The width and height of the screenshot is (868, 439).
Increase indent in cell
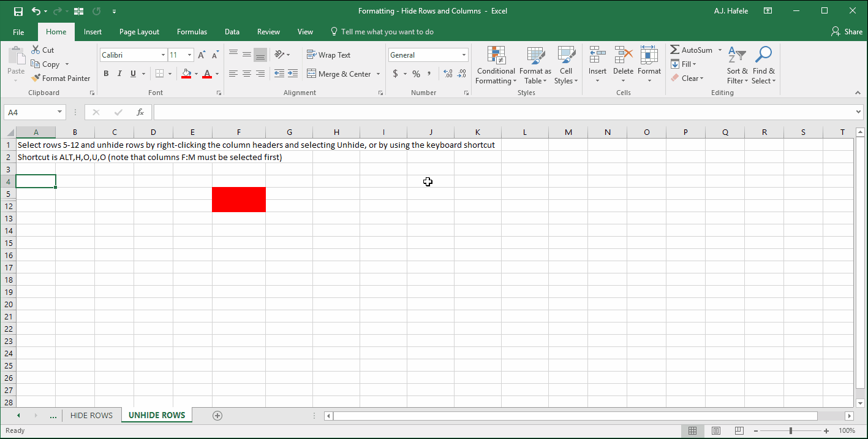(293, 74)
